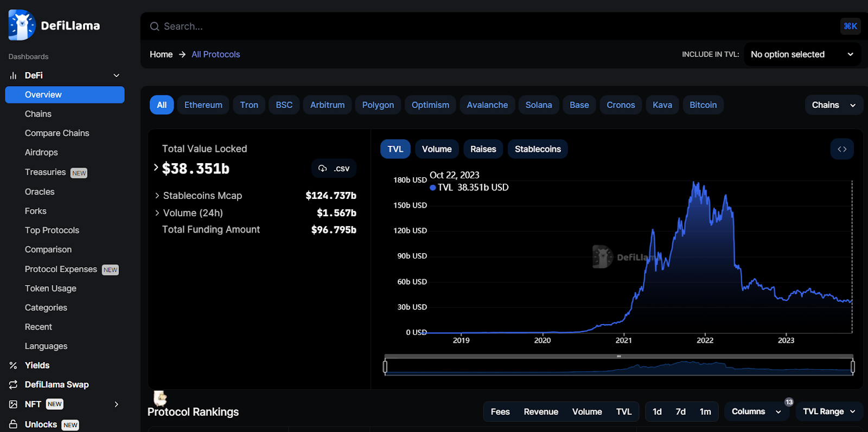Click the DeFi bar chart icon
Image resolution: width=868 pixels, height=432 pixels.
[x=13, y=75]
